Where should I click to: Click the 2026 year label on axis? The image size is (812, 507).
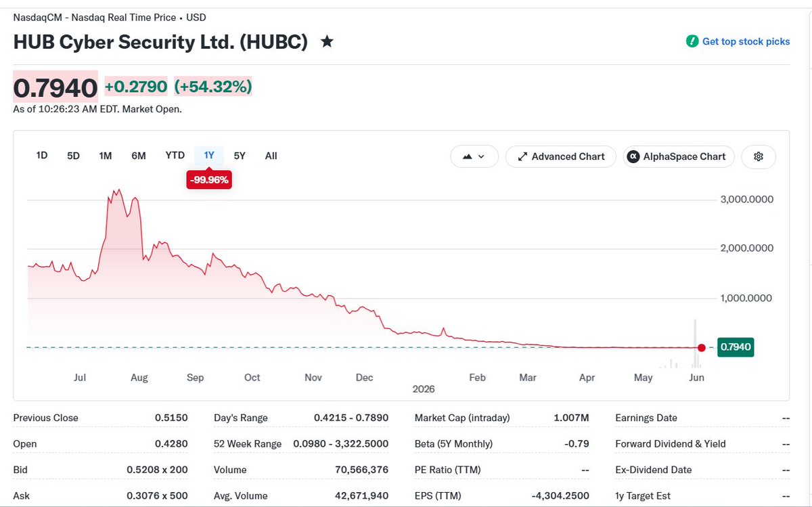click(424, 389)
